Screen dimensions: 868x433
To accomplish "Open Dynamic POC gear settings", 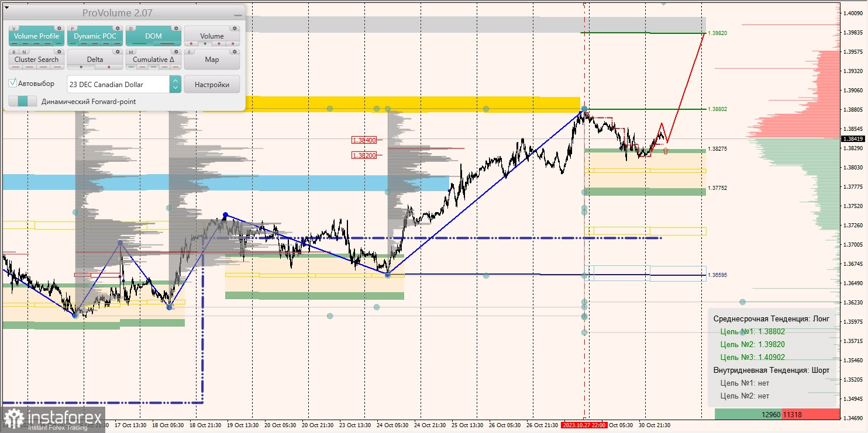I will pyautogui.click(x=118, y=28).
